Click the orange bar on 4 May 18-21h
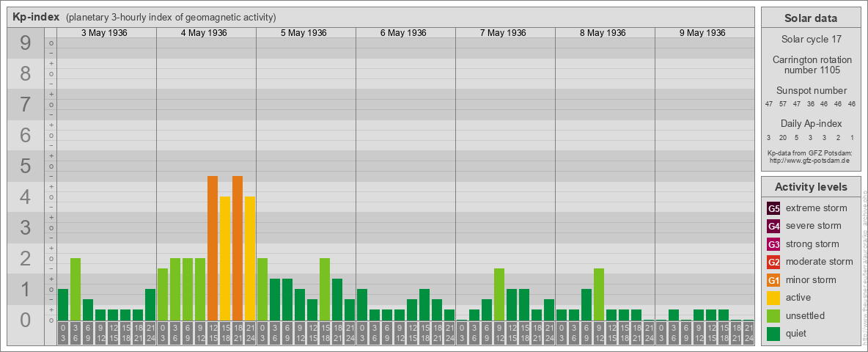 tap(237, 248)
